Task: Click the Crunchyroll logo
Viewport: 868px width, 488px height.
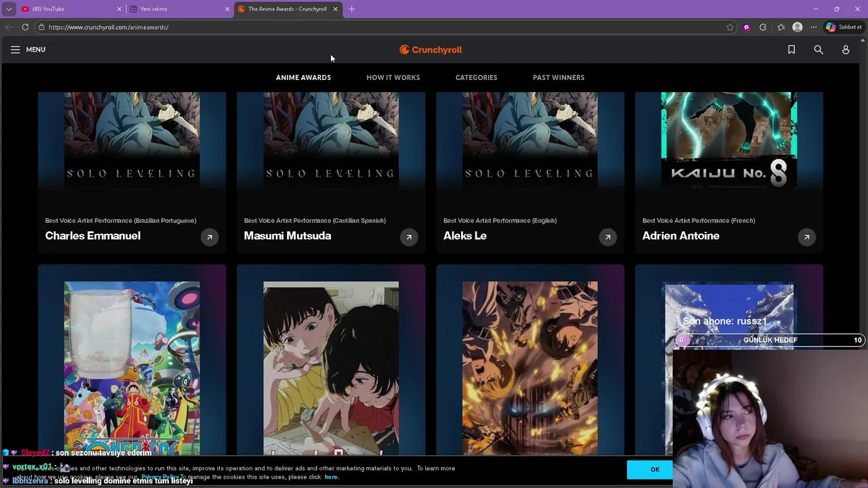Action: (431, 49)
